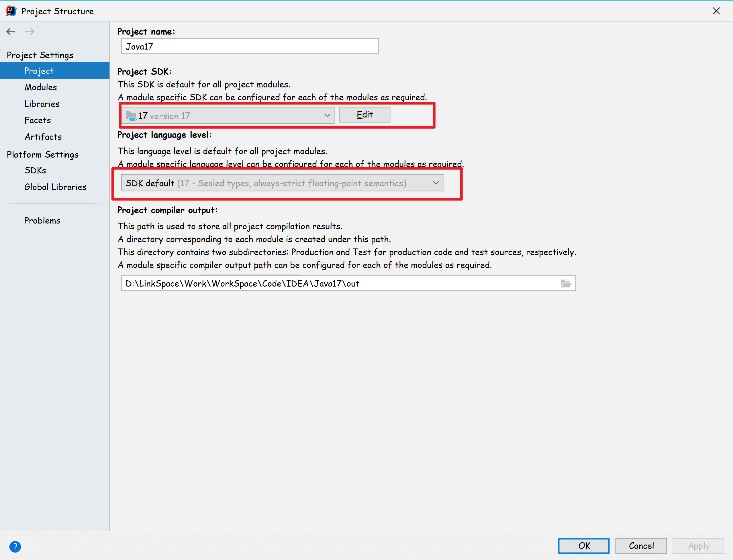Browse folder icon for compiler output path
The image size is (733, 560).
click(565, 283)
